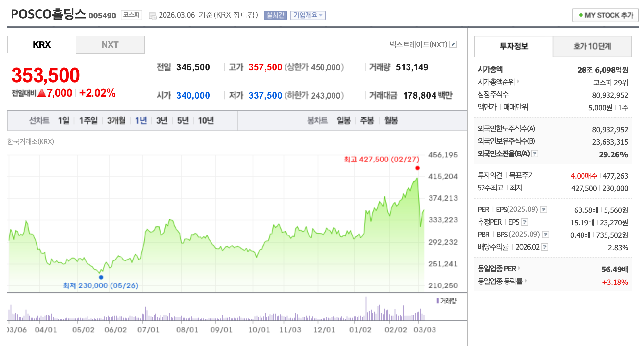Viewport: 644px width, 346px height.
Task: Click the red 최고 427,500 marker dot
Action: (x=417, y=168)
